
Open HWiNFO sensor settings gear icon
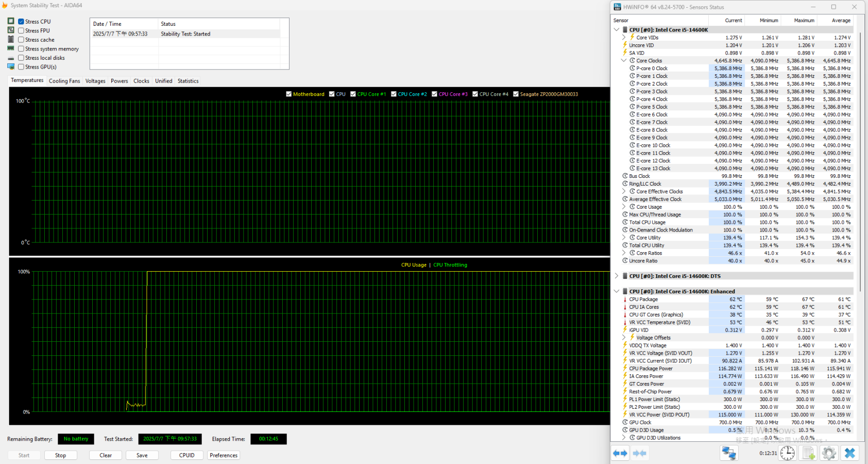coord(829,453)
